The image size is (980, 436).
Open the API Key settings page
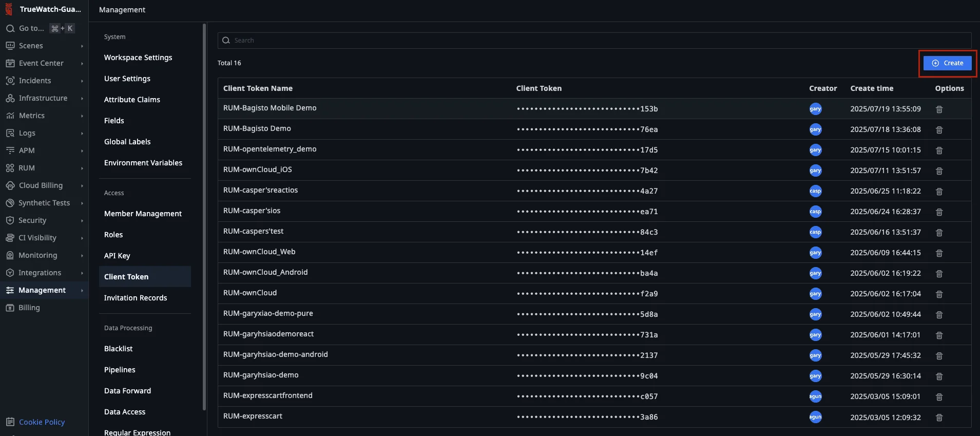[117, 256]
